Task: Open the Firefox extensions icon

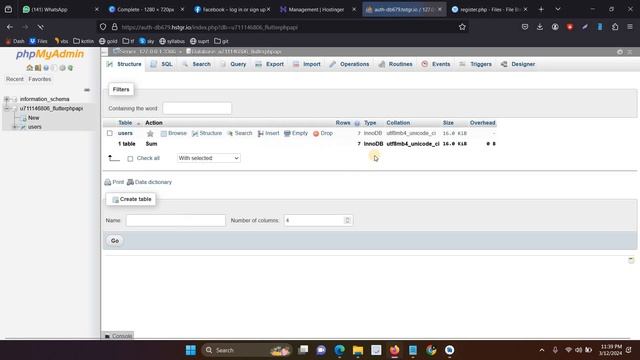Action: pos(615,27)
